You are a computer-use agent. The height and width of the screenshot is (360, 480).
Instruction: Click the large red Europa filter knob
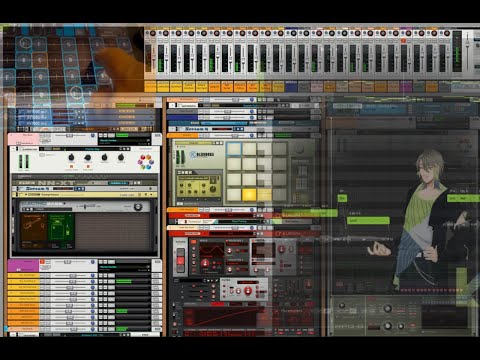coord(248,291)
